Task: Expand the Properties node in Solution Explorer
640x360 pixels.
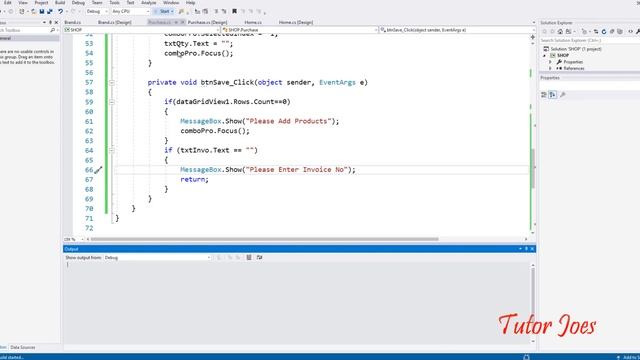Action: coord(551,62)
